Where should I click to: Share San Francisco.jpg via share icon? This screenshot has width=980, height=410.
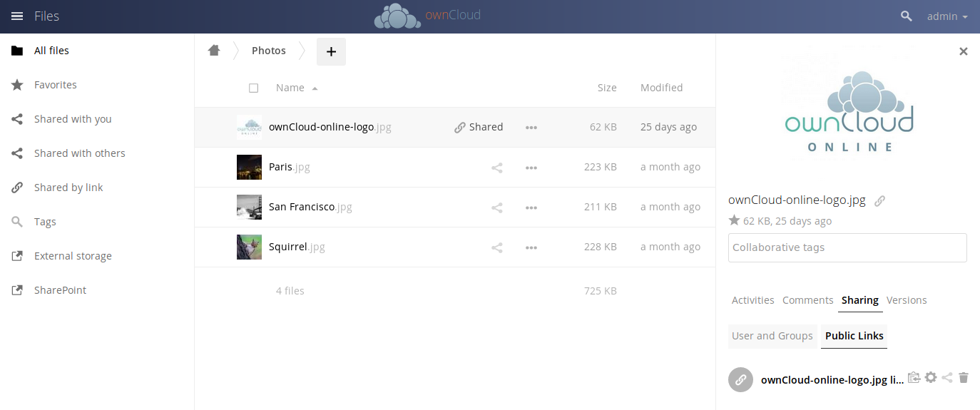pyautogui.click(x=497, y=207)
